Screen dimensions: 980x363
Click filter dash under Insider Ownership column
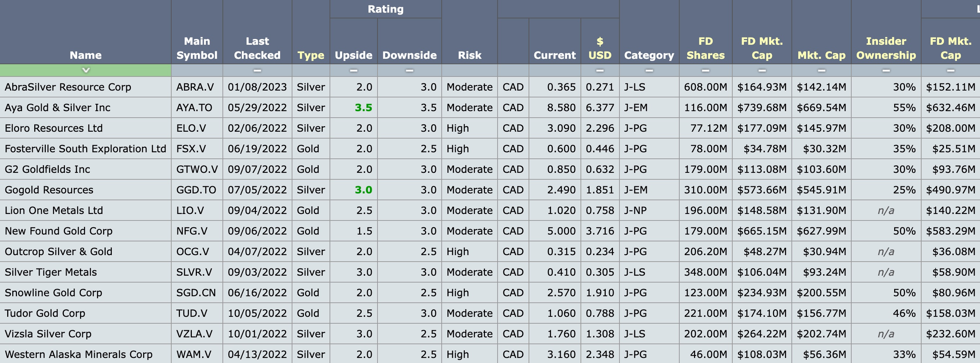886,70
